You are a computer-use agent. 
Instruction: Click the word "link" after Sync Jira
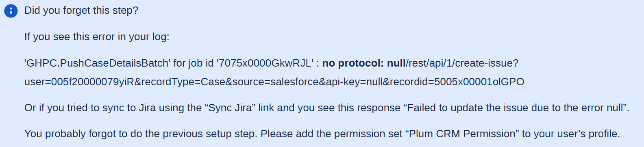click(266, 108)
